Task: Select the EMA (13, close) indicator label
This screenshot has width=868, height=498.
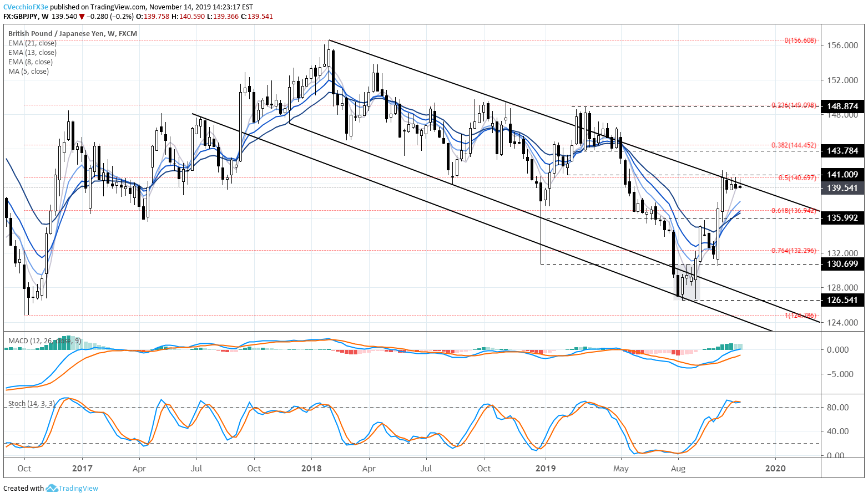Action: pos(32,53)
